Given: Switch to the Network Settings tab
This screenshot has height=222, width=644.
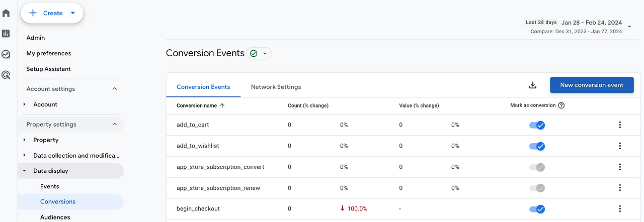Looking at the screenshot, I should point(276,87).
